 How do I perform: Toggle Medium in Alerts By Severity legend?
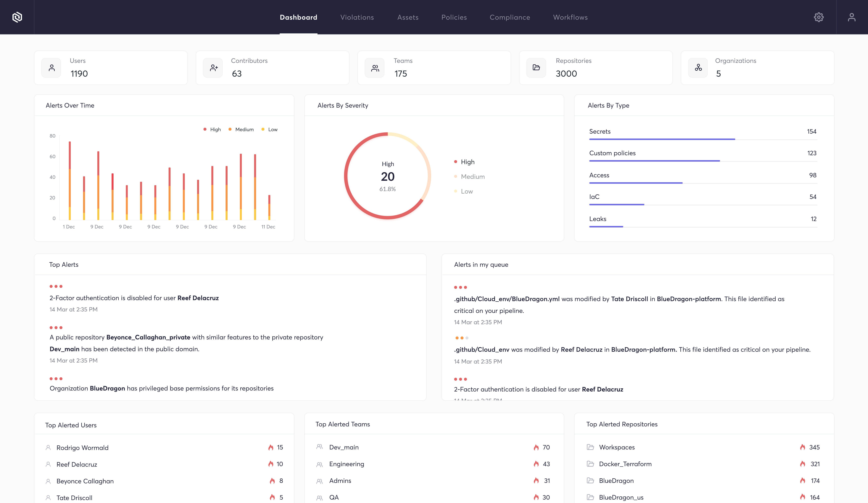[x=472, y=177]
